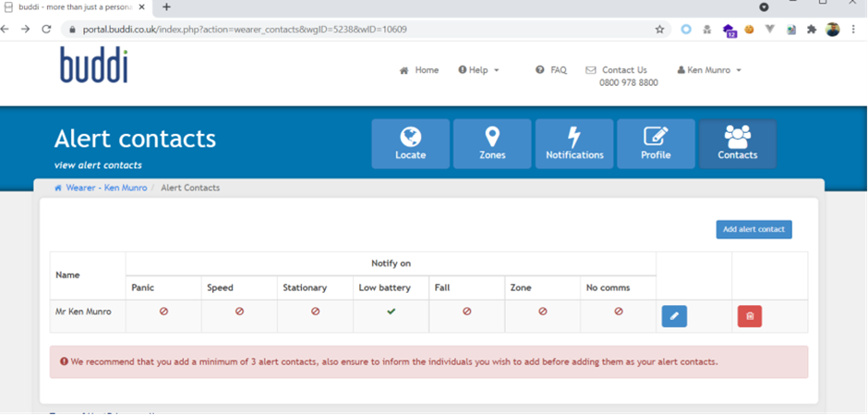This screenshot has width=868, height=415.
Task: Click the site padlock icon
Action: coord(72,30)
